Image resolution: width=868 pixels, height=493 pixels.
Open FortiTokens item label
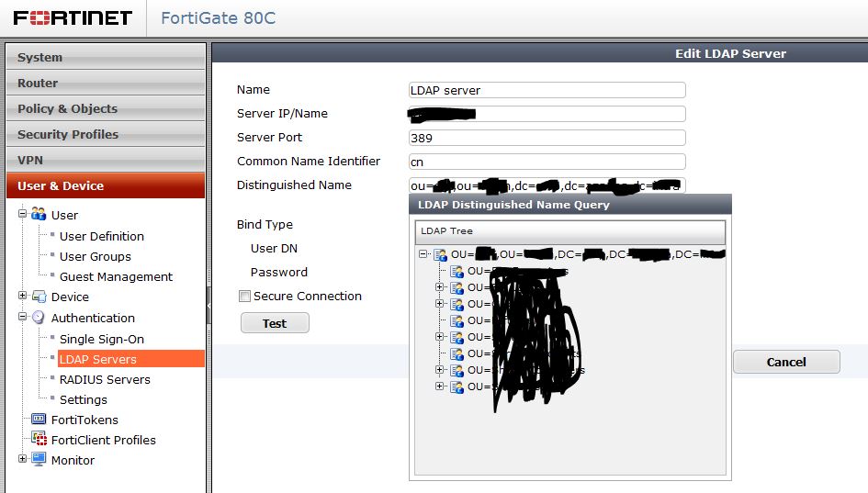click(x=85, y=420)
